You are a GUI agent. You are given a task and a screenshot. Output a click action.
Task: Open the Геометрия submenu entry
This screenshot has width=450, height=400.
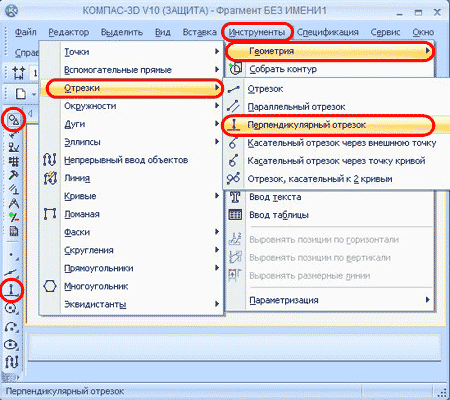[x=330, y=51]
